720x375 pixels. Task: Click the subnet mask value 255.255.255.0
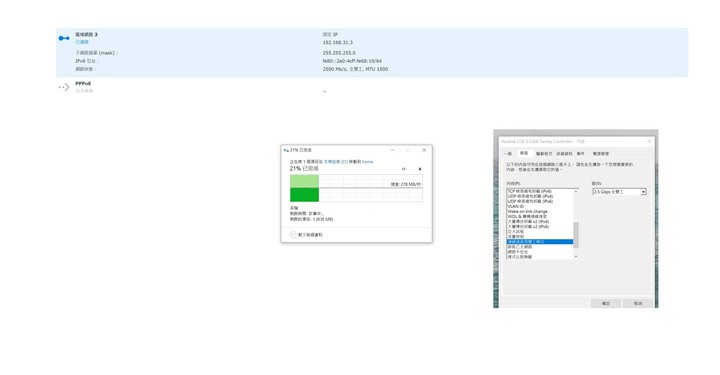(x=339, y=53)
